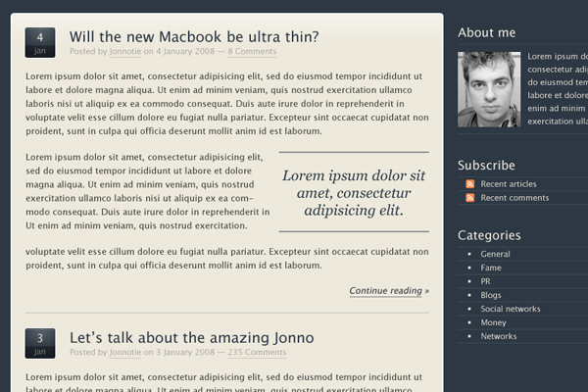The image size is (588, 392).
Task: Click Jonnotie author link on first post
Action: [125, 51]
